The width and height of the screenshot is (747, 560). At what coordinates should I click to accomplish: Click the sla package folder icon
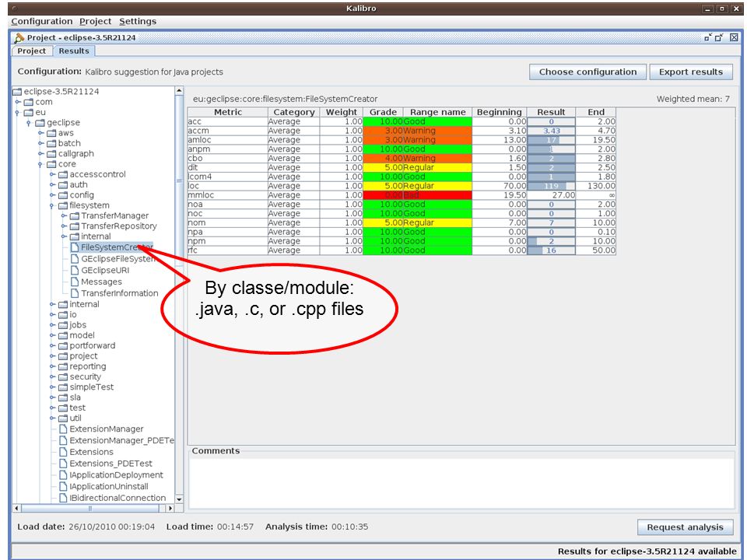(63, 397)
